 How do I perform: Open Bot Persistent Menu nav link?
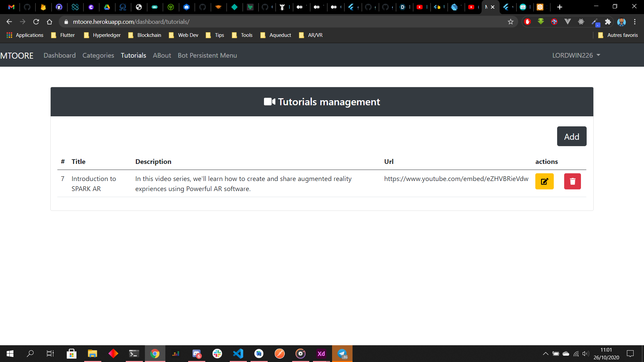[x=207, y=55]
